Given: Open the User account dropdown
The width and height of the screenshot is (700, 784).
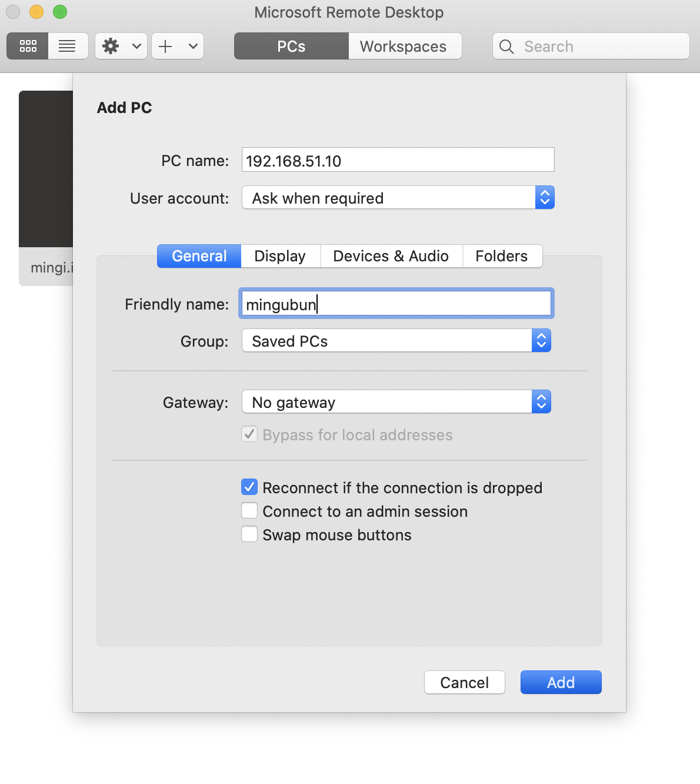Looking at the screenshot, I should 398,198.
